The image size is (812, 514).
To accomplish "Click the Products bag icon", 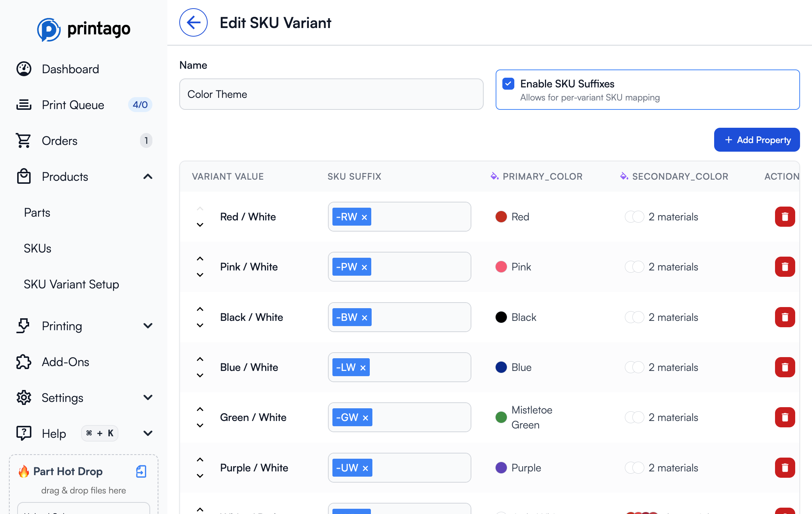I will [24, 176].
